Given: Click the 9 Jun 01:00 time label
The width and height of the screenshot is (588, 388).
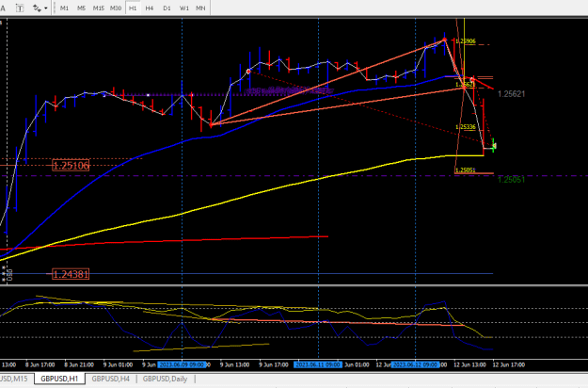Looking at the screenshot, I should [x=118, y=364].
